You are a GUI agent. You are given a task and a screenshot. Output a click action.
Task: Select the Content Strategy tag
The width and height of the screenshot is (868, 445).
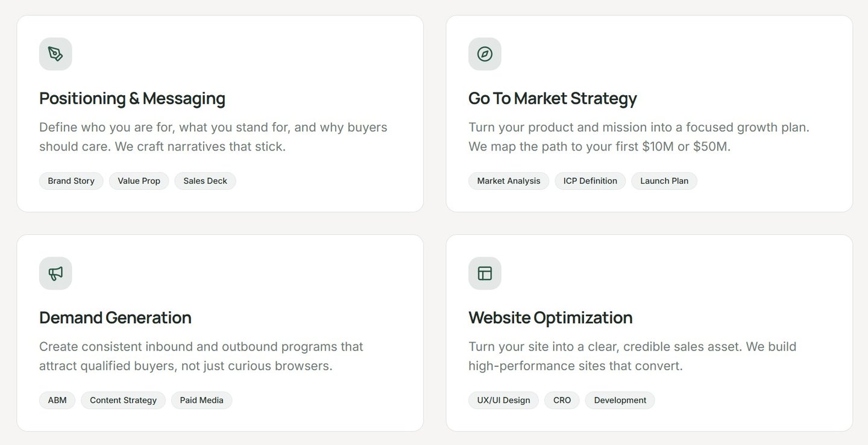click(123, 400)
